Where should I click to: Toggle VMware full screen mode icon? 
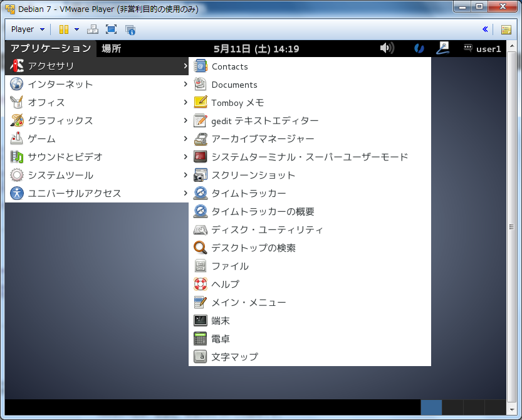coord(111,29)
